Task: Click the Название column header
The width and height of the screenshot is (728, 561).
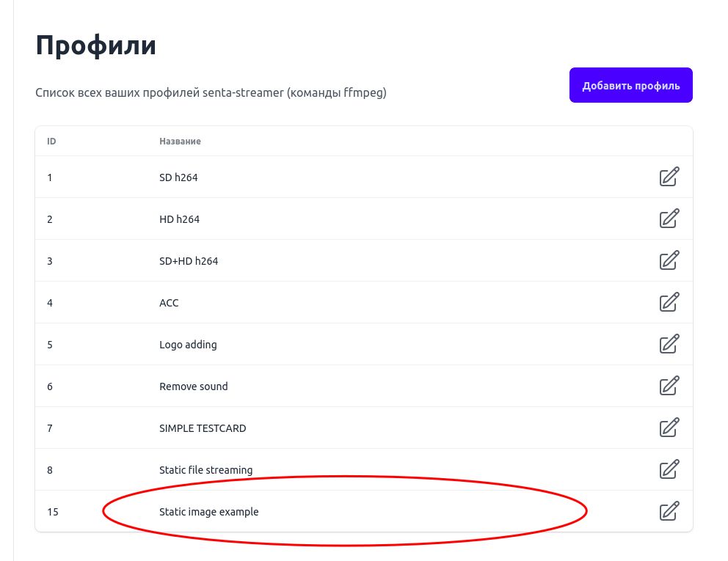Action: click(180, 141)
